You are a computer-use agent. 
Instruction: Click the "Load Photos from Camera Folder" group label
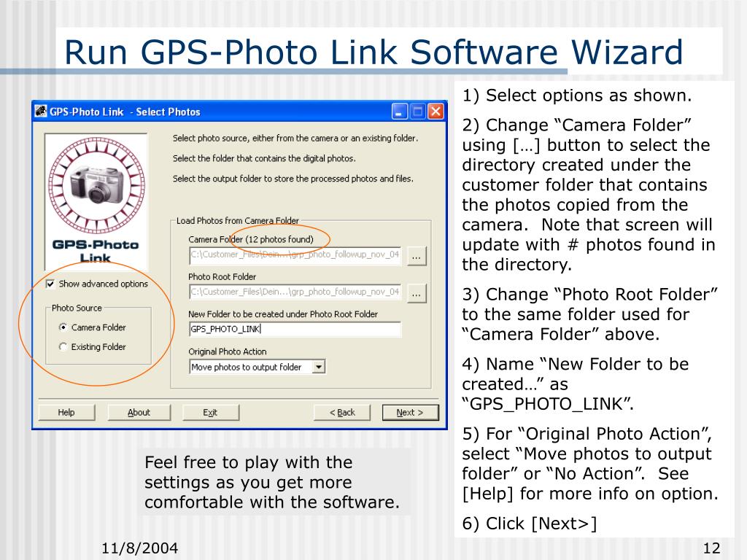(x=237, y=220)
